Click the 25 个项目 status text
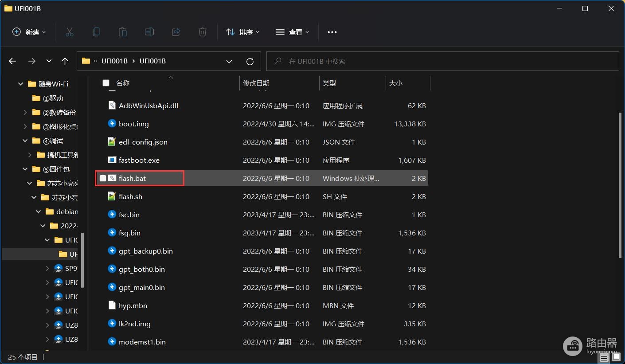This screenshot has height=364, width=625. coord(23,356)
